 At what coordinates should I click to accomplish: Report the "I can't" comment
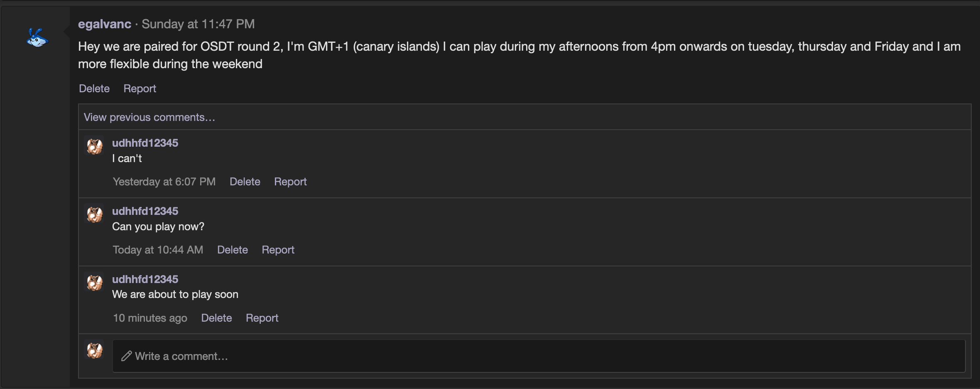[x=290, y=182]
